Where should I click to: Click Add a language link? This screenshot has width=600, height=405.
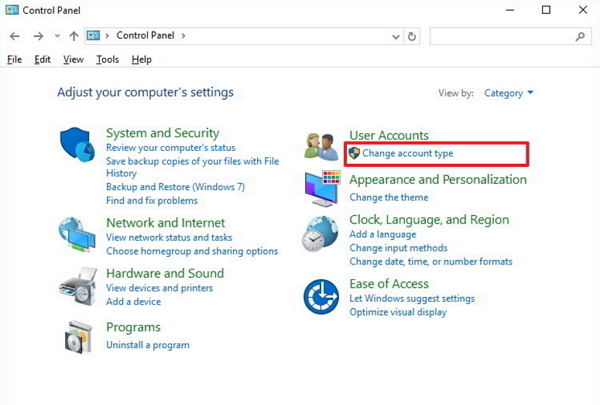coord(383,234)
